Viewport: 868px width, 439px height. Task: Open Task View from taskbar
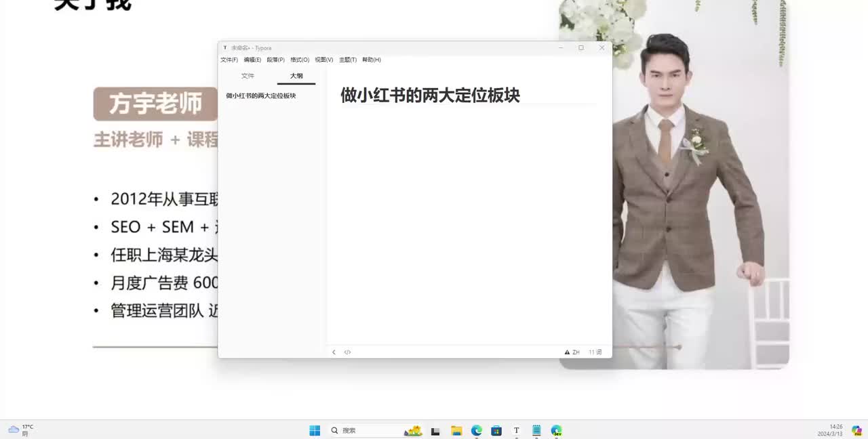435,430
